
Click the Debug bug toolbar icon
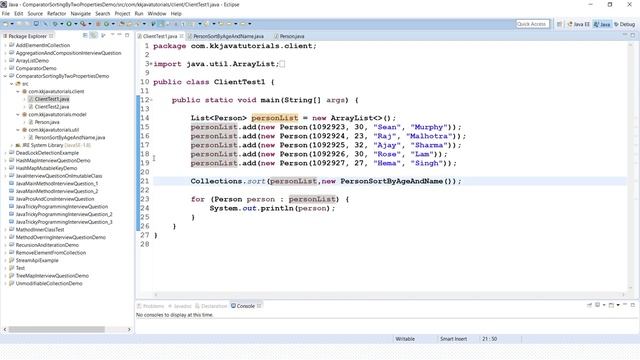click(55, 24)
